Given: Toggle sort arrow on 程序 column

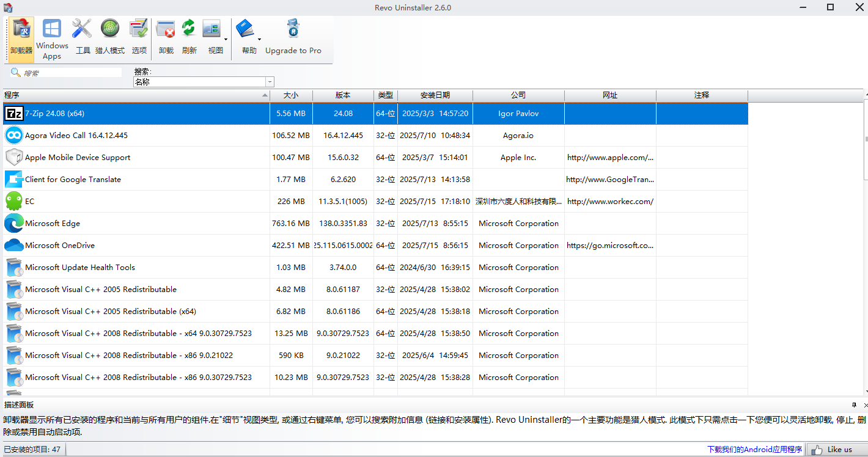Looking at the screenshot, I should [x=265, y=95].
